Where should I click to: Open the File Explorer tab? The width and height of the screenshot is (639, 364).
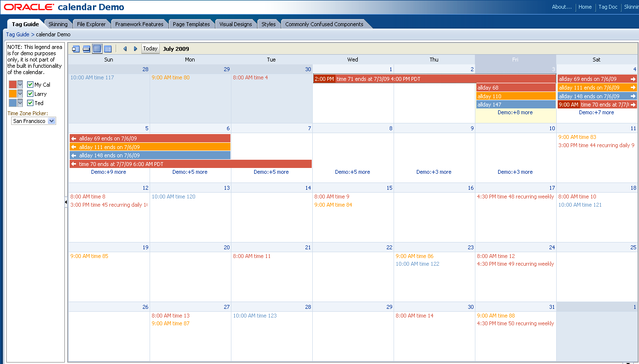[91, 24]
